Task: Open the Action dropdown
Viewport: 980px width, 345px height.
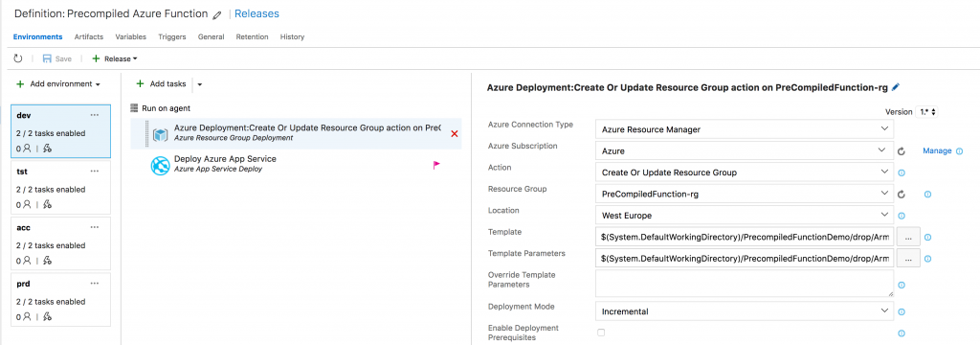Action: coord(745,172)
